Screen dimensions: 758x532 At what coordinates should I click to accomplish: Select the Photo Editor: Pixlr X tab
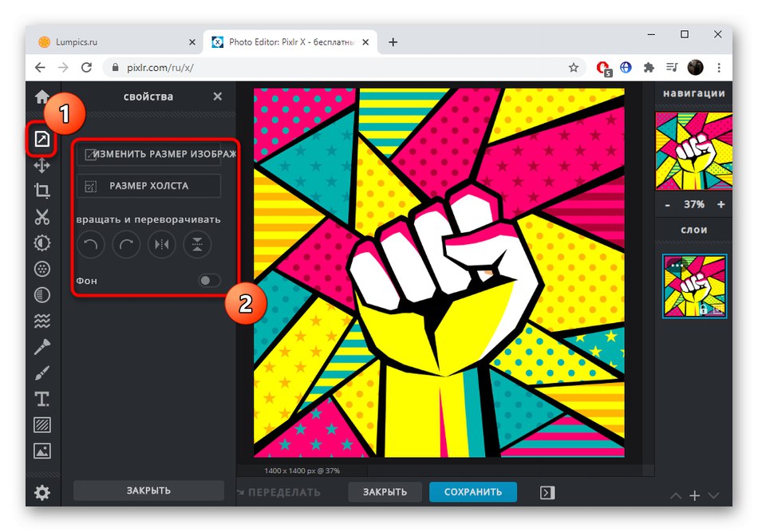pos(290,42)
